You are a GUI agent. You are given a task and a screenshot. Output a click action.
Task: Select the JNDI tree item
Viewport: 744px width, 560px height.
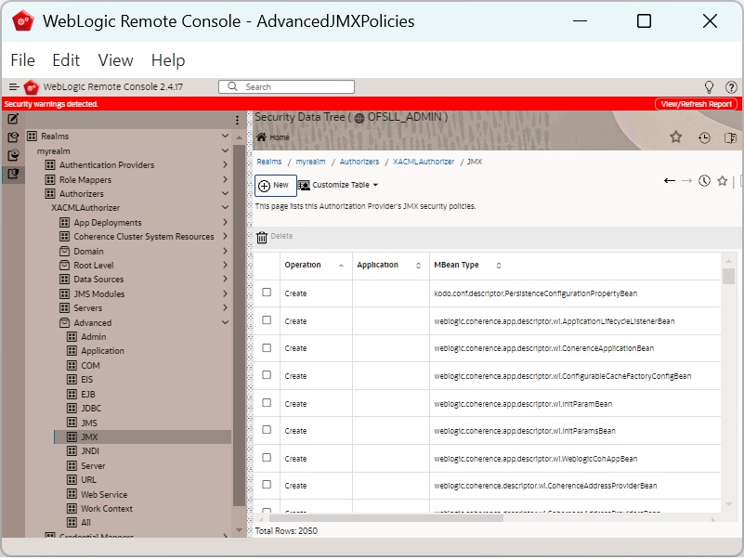pyautogui.click(x=90, y=450)
